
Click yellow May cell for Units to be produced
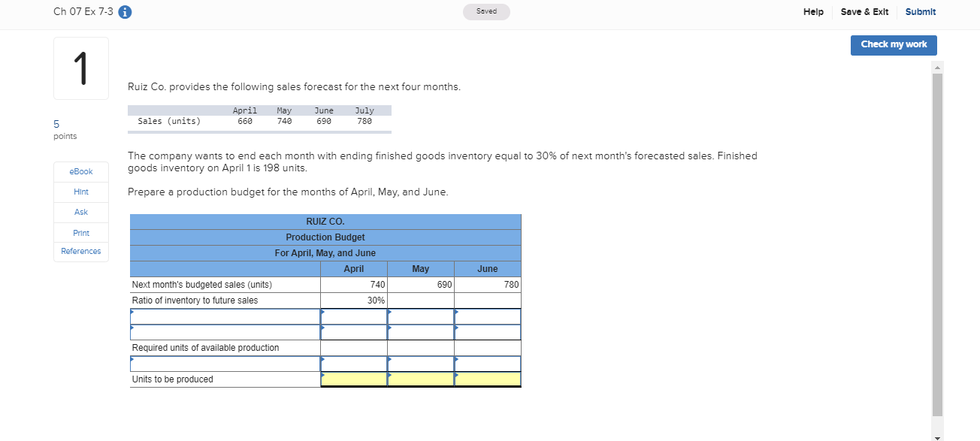421,379
